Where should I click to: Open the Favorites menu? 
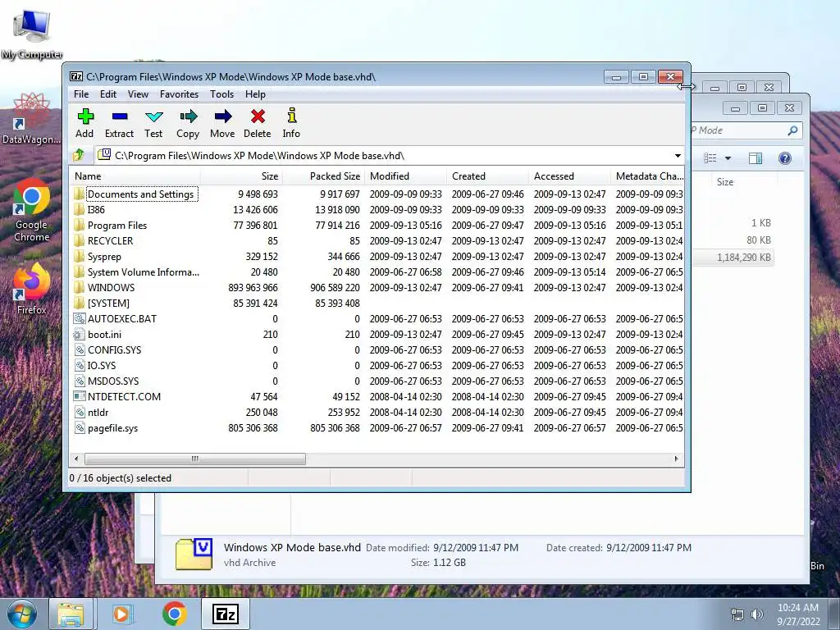tap(179, 94)
